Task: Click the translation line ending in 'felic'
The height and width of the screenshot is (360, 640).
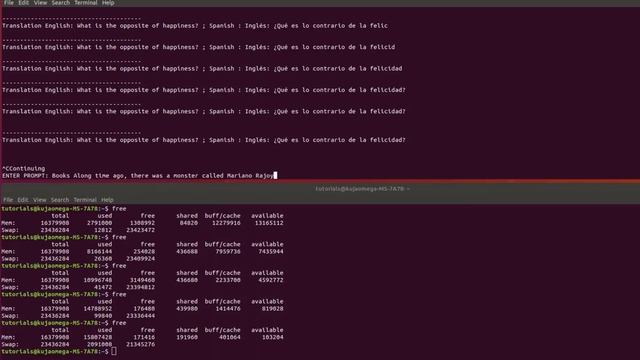Action: 195,26
